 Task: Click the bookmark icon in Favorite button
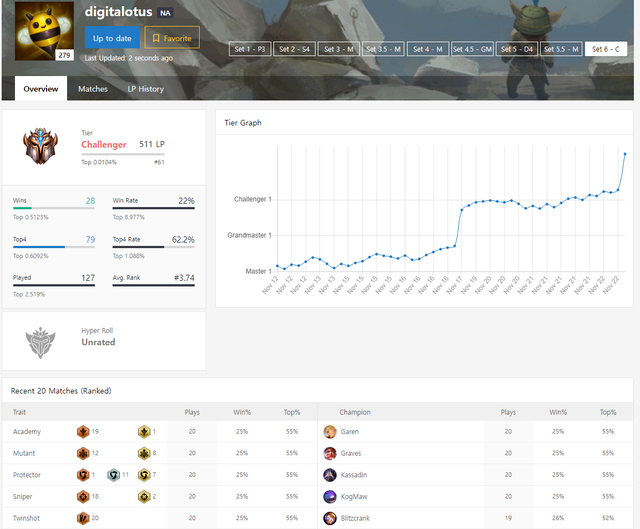[x=156, y=38]
